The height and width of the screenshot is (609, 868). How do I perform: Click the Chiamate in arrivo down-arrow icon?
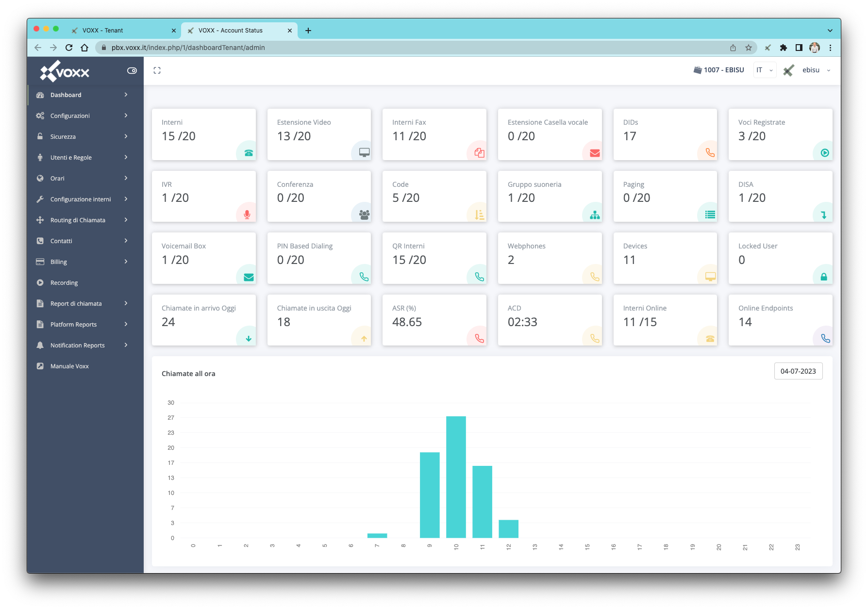(x=249, y=339)
